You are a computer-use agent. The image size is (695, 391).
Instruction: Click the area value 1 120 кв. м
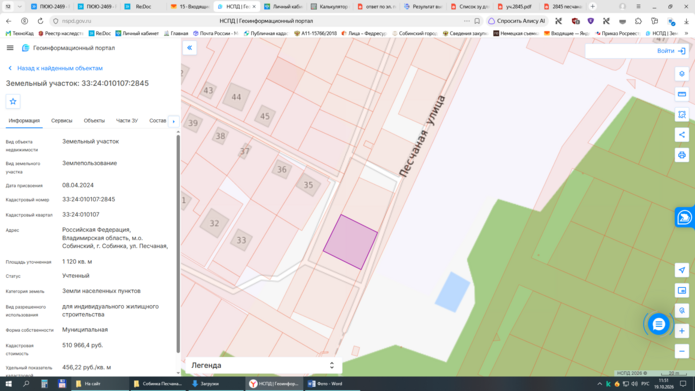[x=77, y=262]
